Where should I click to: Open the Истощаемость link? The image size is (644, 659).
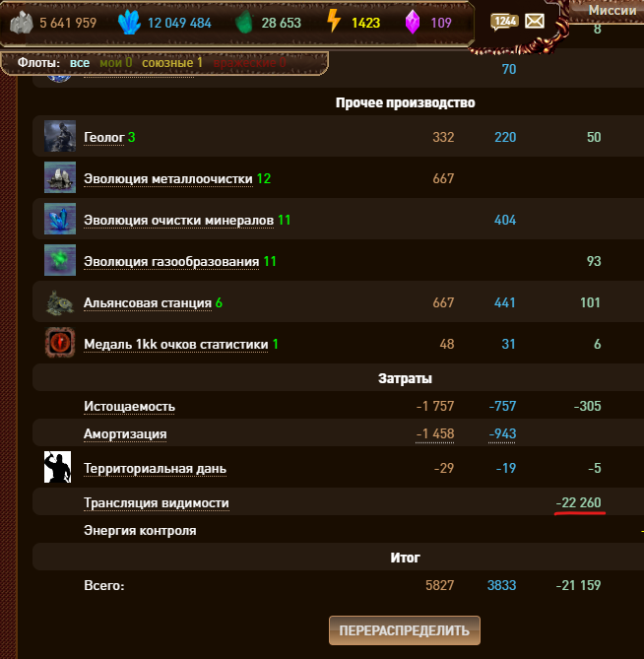click(x=129, y=407)
